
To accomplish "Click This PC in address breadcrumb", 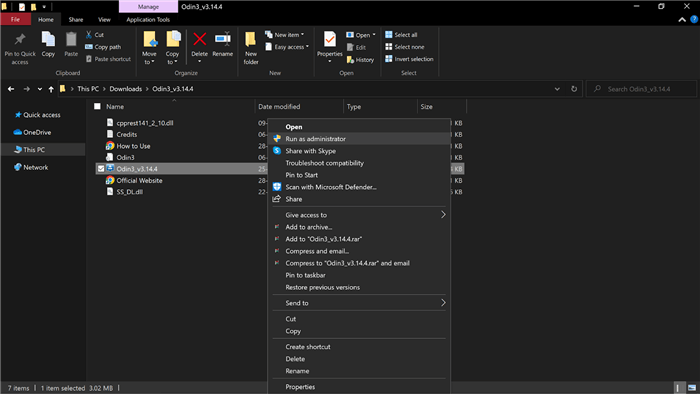I will 88,89.
